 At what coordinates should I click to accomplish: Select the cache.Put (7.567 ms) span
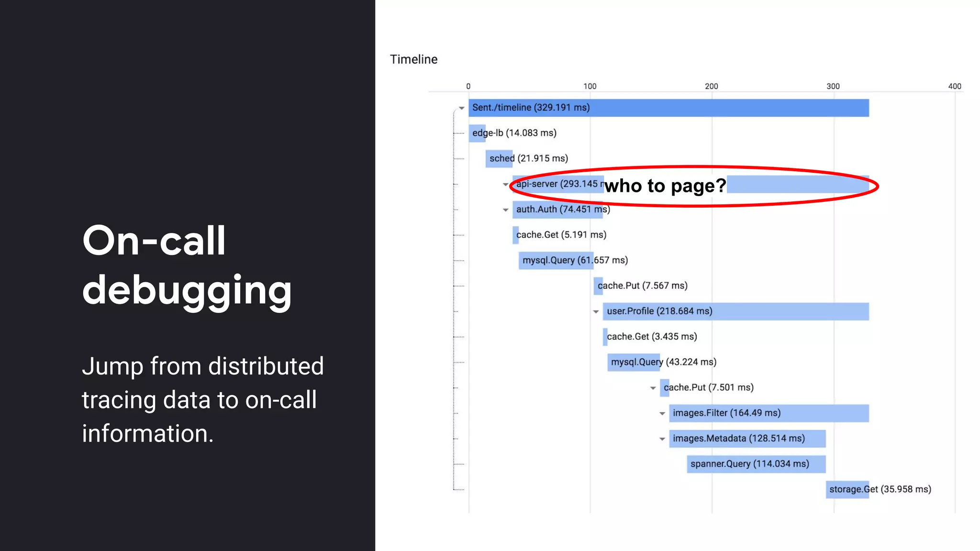click(598, 286)
